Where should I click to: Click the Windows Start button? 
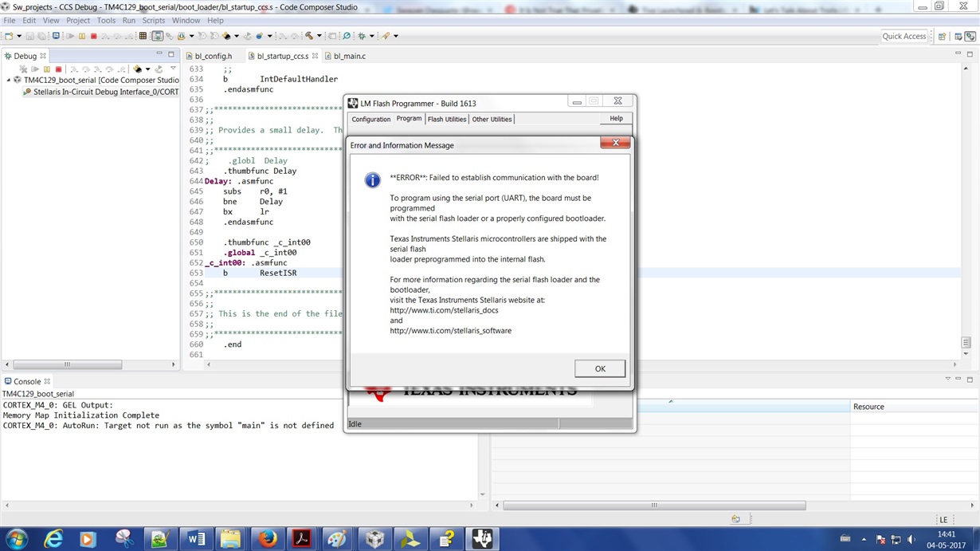coord(17,539)
